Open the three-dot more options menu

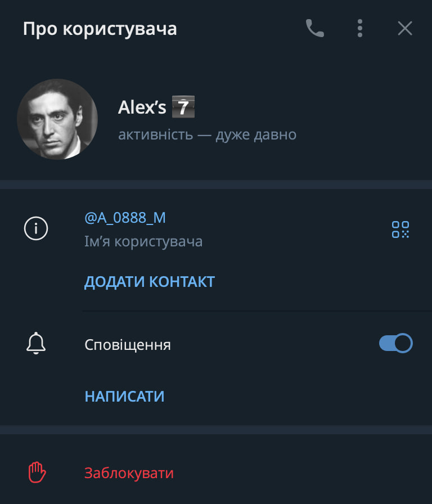point(360,28)
